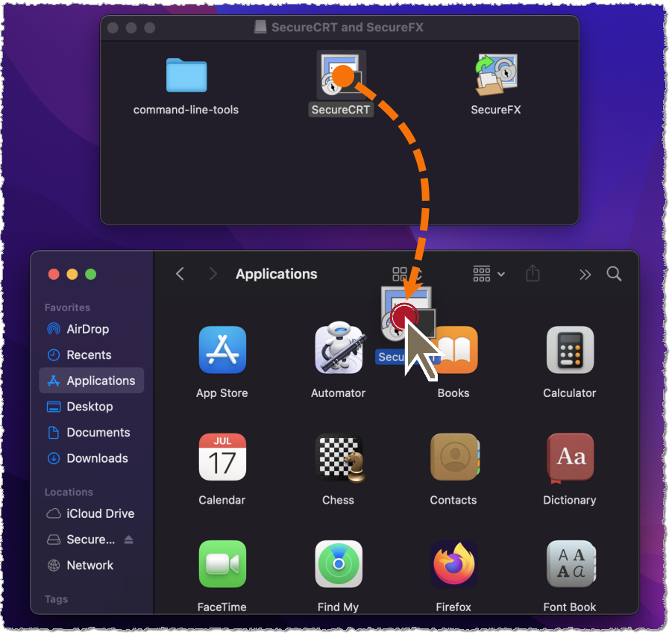The image size is (672, 638).
Task: Open the Finder search magnifier
Action: 614,274
